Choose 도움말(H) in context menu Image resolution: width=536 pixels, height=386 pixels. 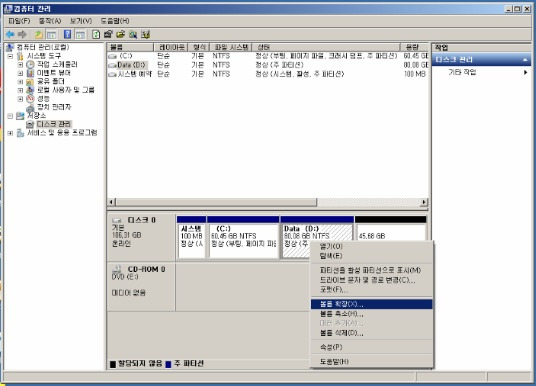pos(372,361)
